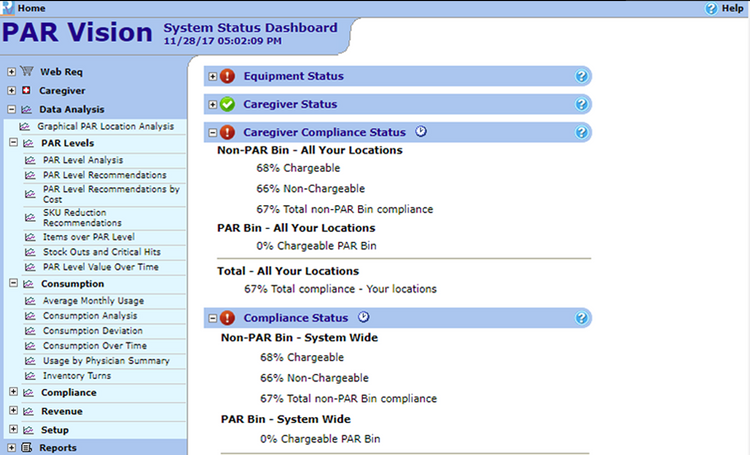
Task: Open help for Compliance Status panel
Action: [581, 318]
